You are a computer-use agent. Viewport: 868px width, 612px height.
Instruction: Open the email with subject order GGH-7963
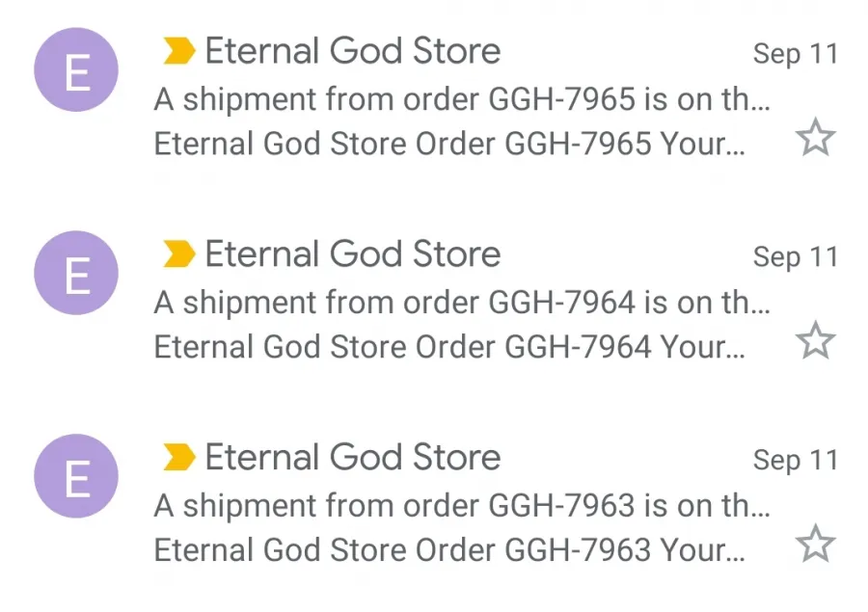tap(462, 506)
